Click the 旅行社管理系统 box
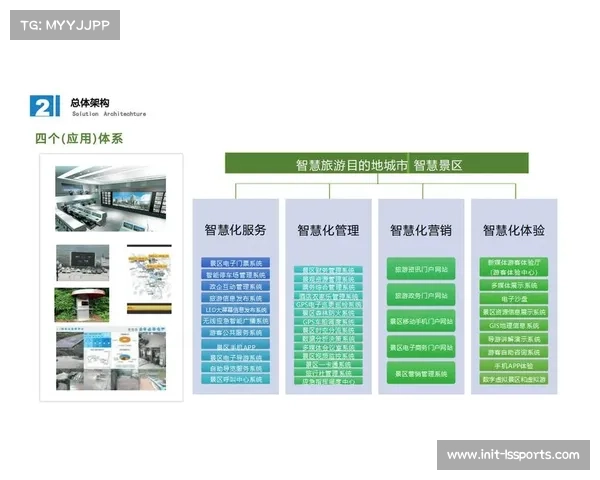This screenshot has width=600, height=480. (328, 373)
